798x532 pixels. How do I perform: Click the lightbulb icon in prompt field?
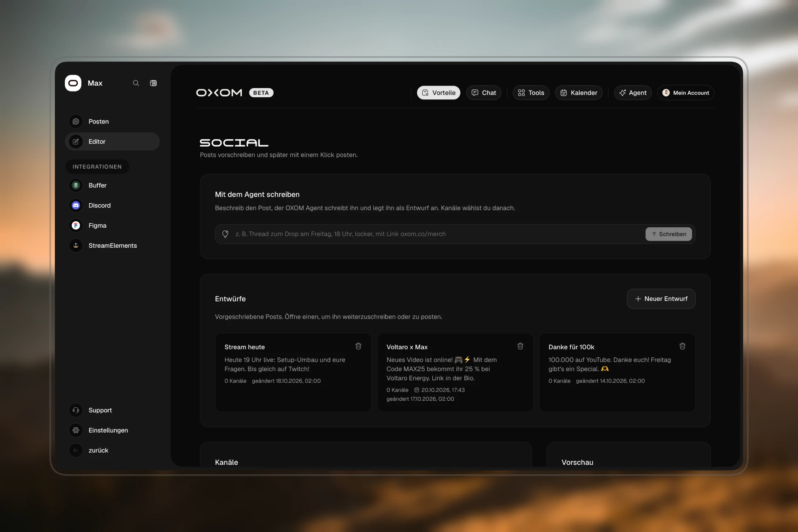(225, 234)
